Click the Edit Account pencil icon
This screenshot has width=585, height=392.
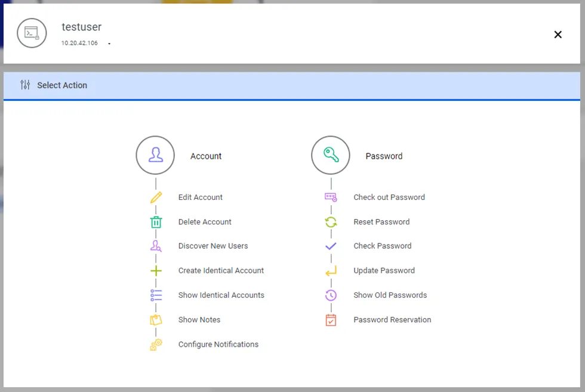156,197
